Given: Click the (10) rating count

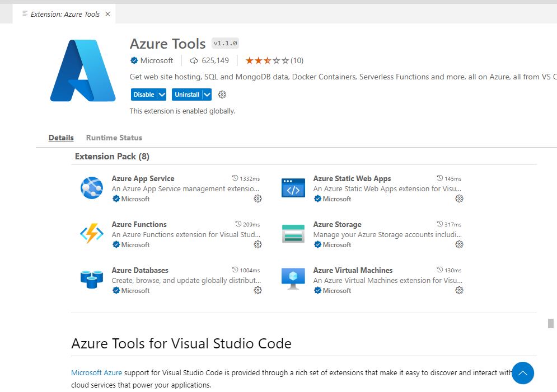Looking at the screenshot, I should pyautogui.click(x=297, y=60).
